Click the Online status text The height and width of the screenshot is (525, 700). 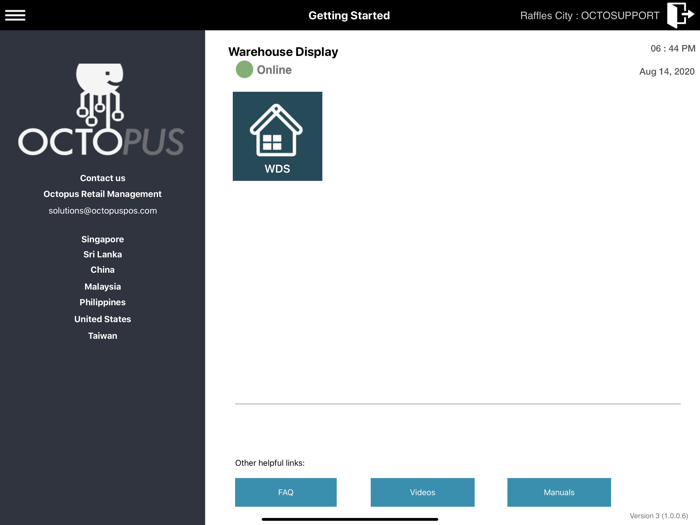pos(274,70)
